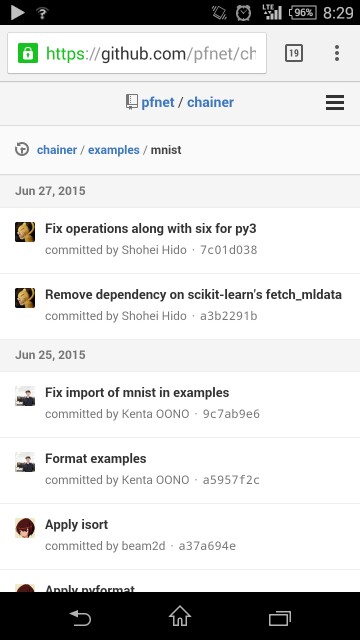Open the GitHub hamburger menu

[335, 102]
